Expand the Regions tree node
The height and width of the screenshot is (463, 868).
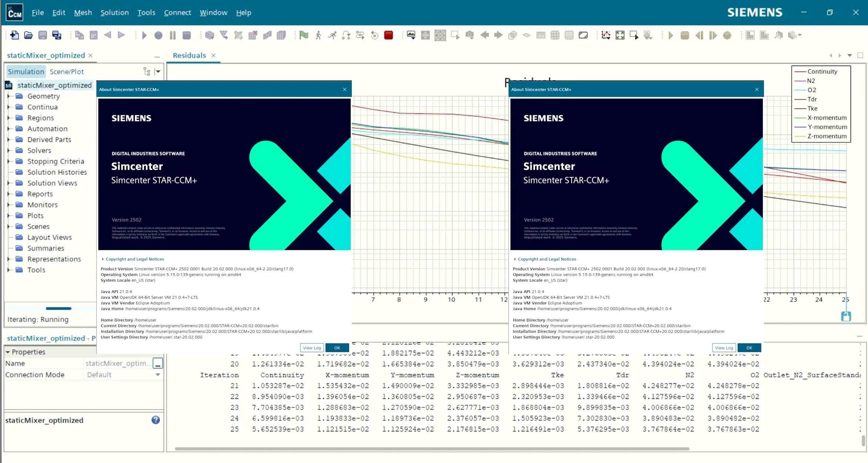click(x=9, y=118)
